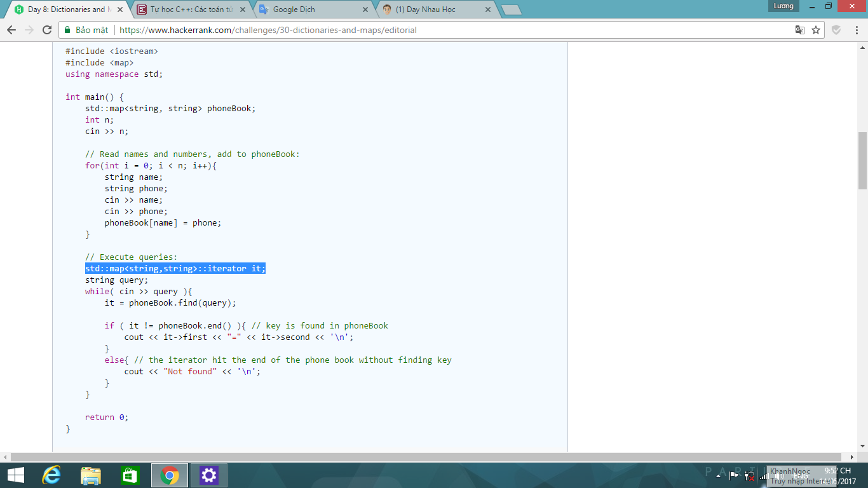868x488 pixels.
Task: Click the green padlock site security icon
Action: pos(68,30)
